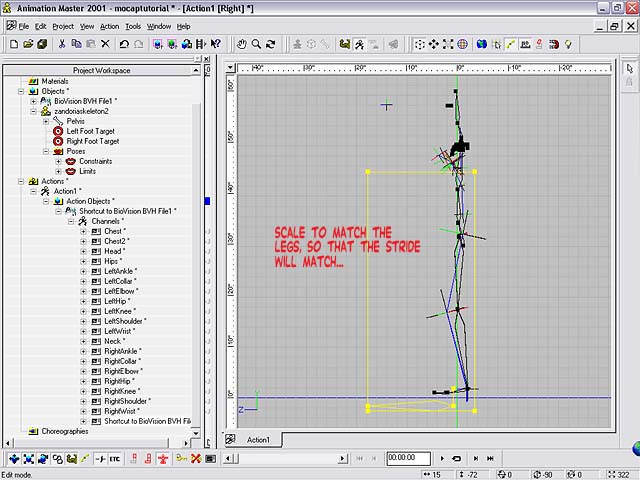Open the Action menu

[x=109, y=26]
